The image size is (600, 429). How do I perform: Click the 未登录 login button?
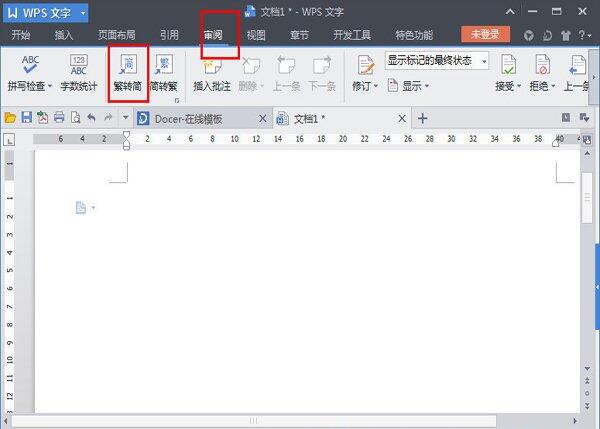coord(485,34)
